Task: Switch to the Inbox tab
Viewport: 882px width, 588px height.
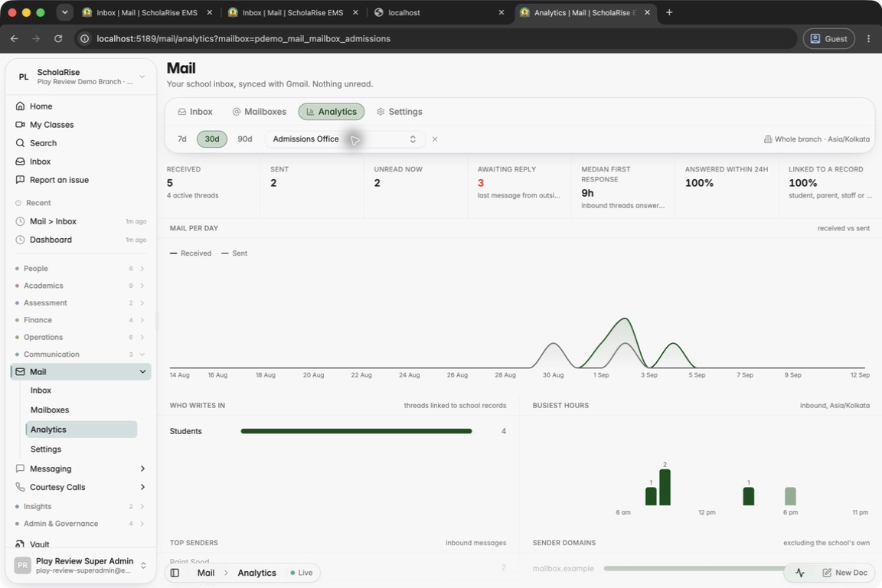Action: [194, 112]
